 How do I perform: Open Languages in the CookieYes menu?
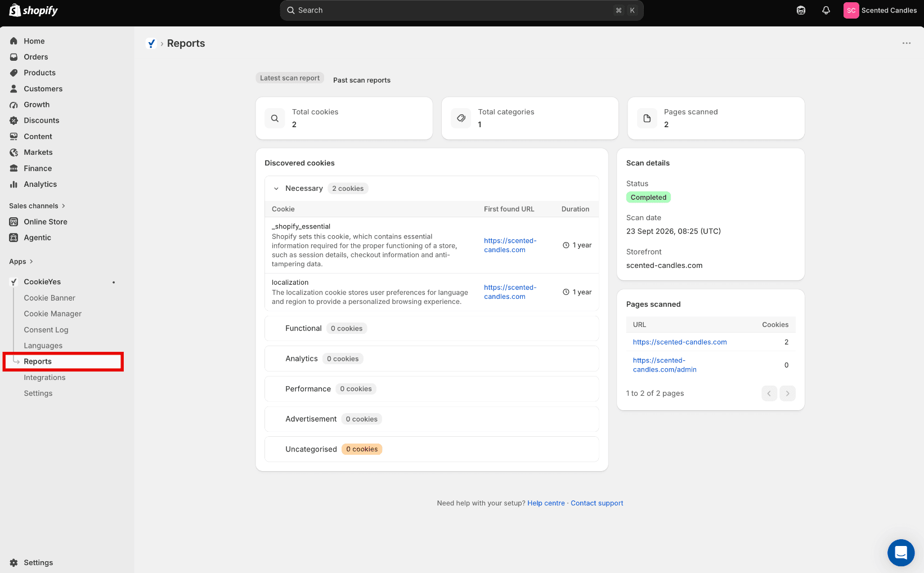click(x=43, y=346)
